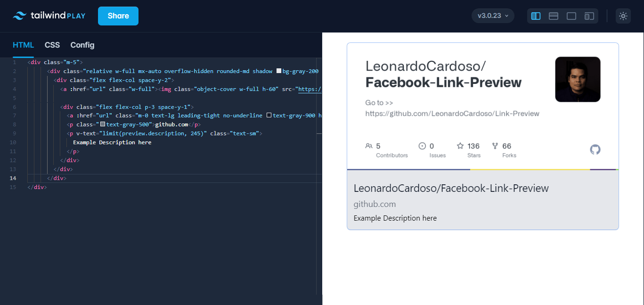Image resolution: width=644 pixels, height=305 pixels.
Task: Click the Tailwind Play logo
Action: (x=49, y=16)
